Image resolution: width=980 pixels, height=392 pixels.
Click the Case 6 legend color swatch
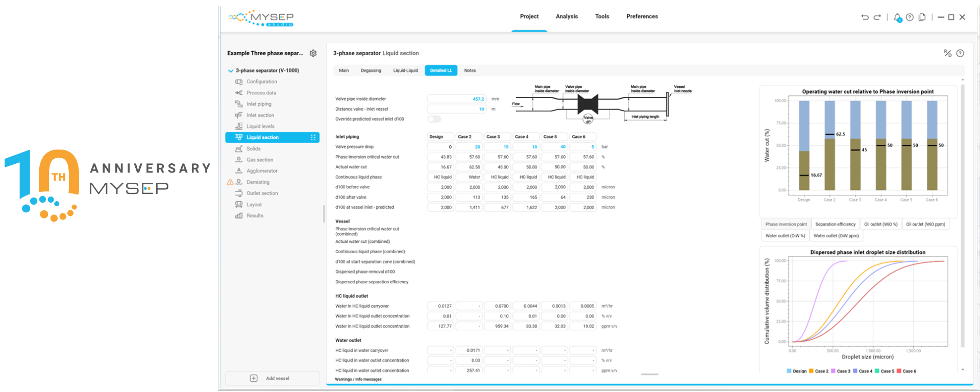(899, 371)
